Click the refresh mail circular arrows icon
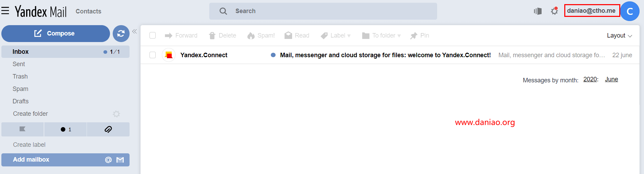This screenshot has height=174, width=644. pyautogui.click(x=121, y=33)
